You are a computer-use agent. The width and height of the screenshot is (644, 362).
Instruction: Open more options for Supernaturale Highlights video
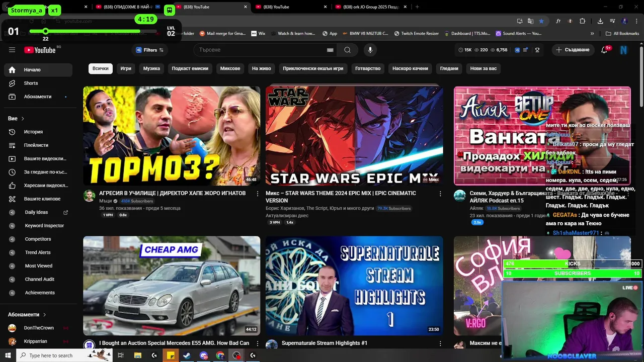point(440,343)
